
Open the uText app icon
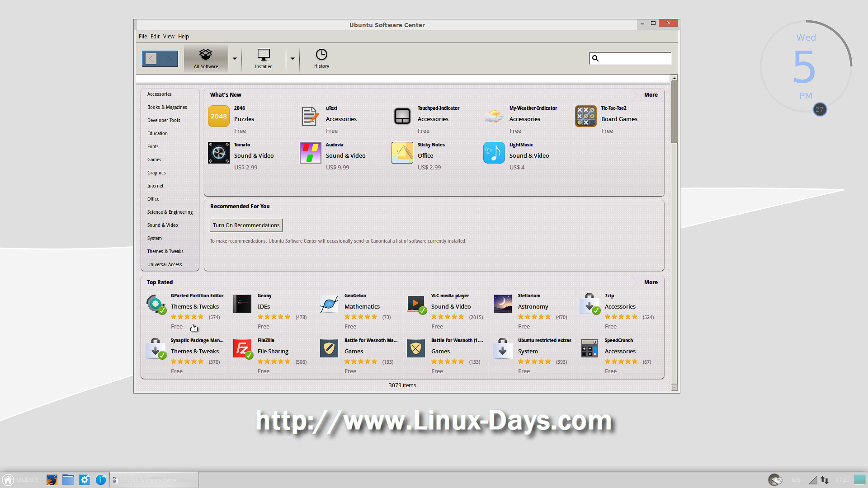click(311, 116)
